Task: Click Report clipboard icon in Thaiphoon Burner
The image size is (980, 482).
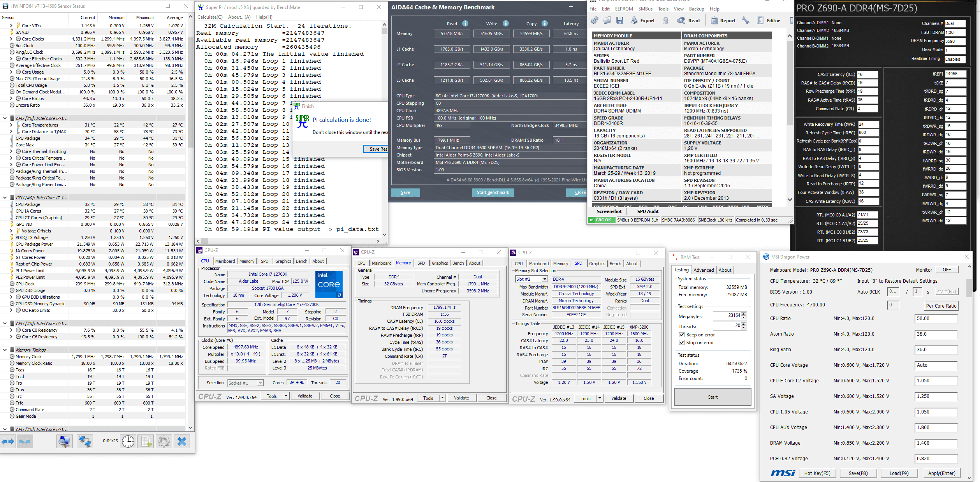Action: (714, 21)
